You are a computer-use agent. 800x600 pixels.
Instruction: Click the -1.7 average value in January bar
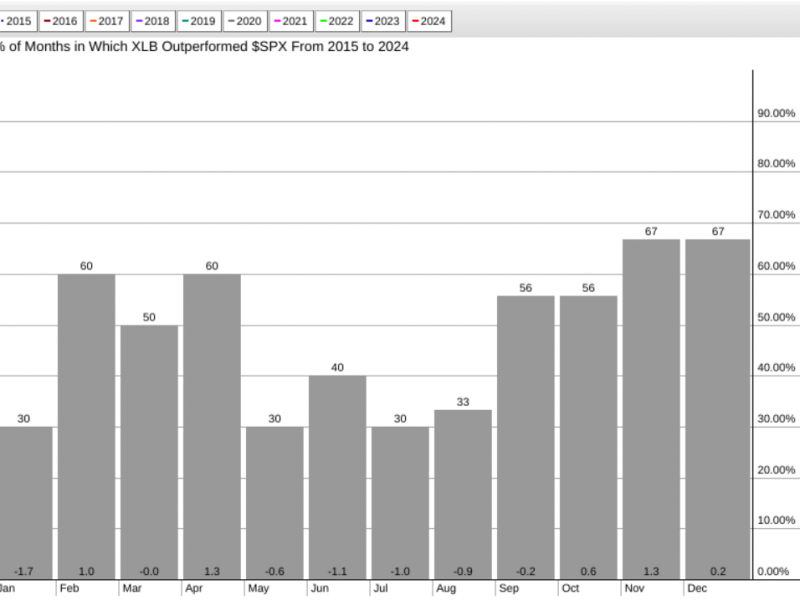click(x=23, y=571)
